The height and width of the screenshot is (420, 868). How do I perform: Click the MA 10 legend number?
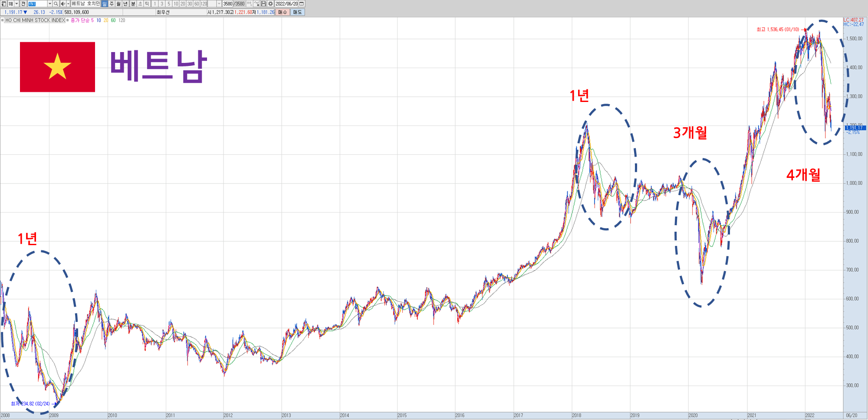(x=99, y=20)
